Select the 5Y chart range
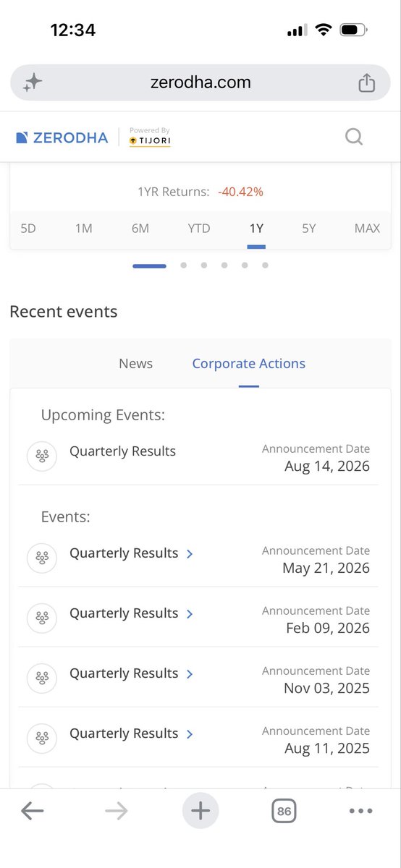This screenshot has width=401, height=868. click(x=309, y=228)
